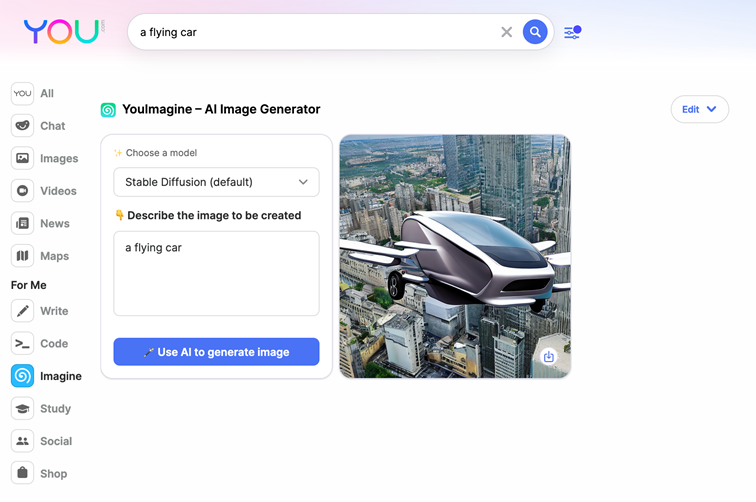
Task: Open the Maps sidebar icon
Action: click(22, 256)
